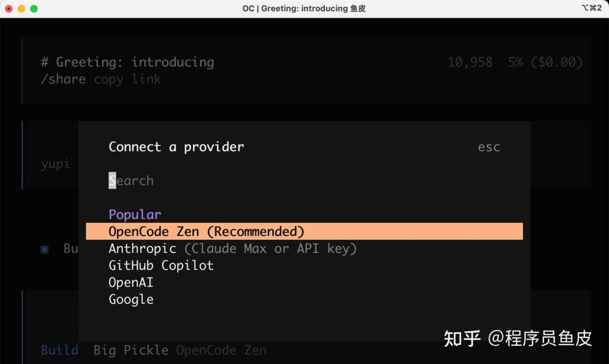Select OpenAI in the provider list
Image resolution: width=609 pixels, height=364 pixels.
131,282
